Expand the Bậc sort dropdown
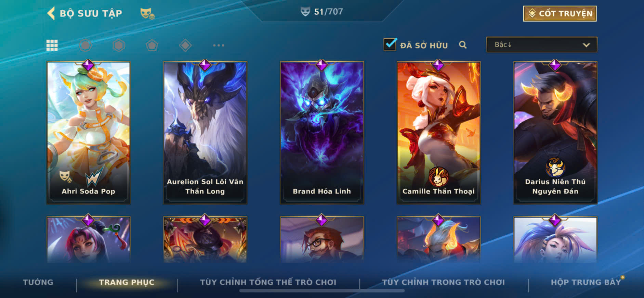 coord(542,45)
